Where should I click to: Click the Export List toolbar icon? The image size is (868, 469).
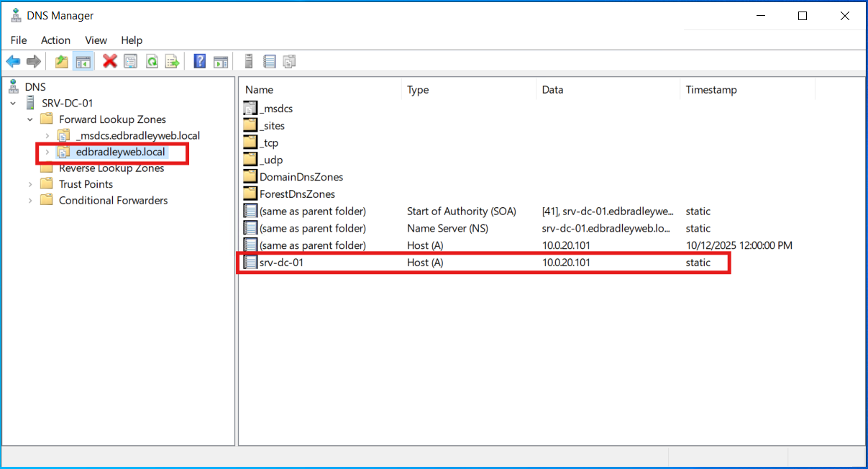pyautogui.click(x=172, y=61)
